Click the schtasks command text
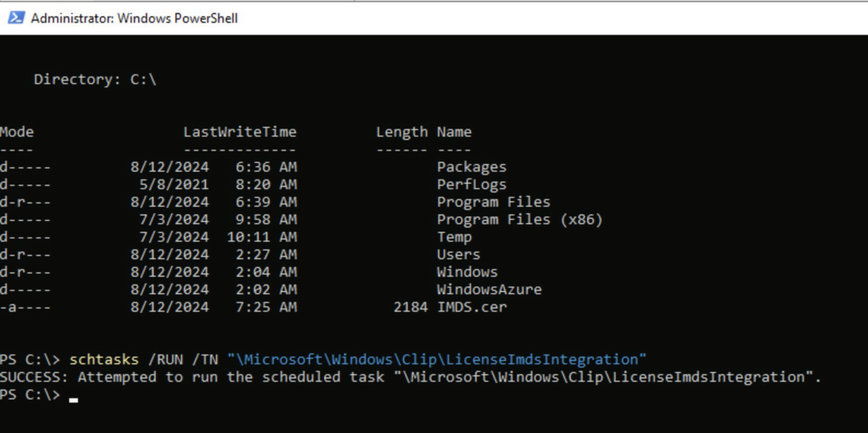868x433 pixels. pyautogui.click(x=104, y=360)
